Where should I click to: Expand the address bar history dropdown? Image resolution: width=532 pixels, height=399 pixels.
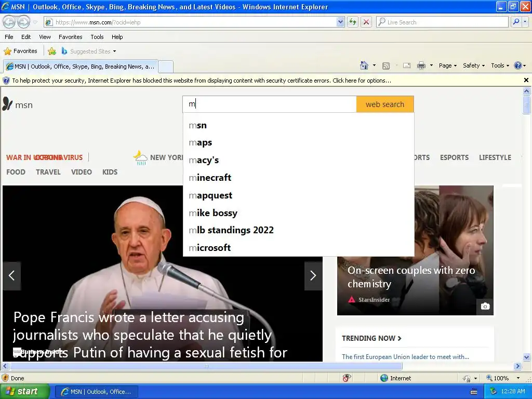pyautogui.click(x=341, y=22)
